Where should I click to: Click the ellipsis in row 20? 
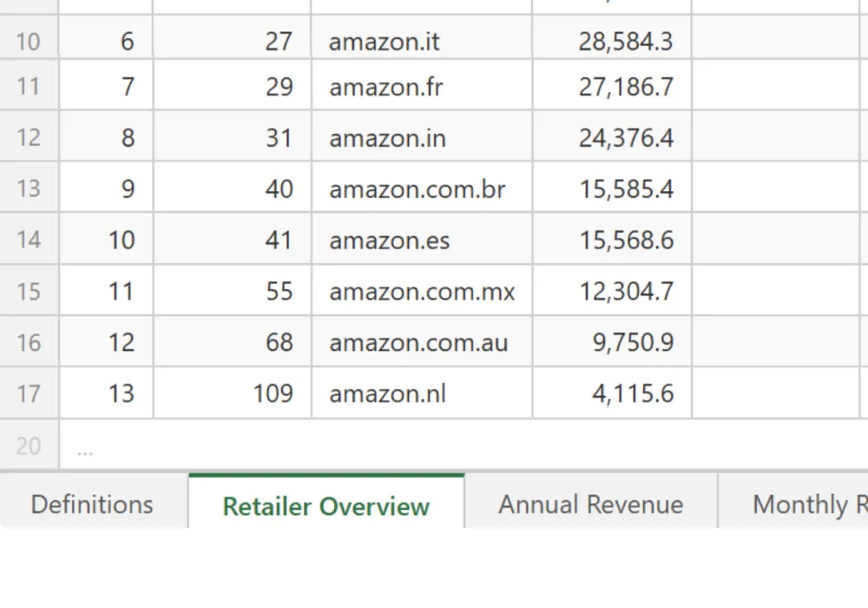[x=84, y=447]
